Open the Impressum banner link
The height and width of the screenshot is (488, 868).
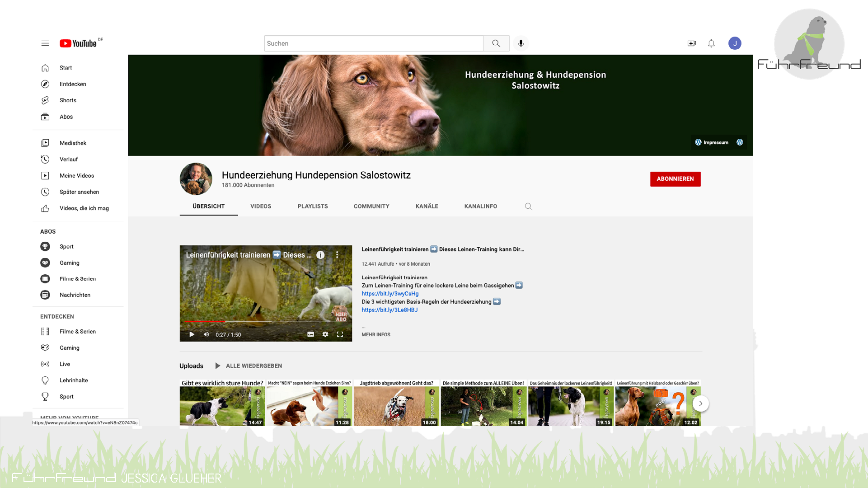pyautogui.click(x=712, y=142)
